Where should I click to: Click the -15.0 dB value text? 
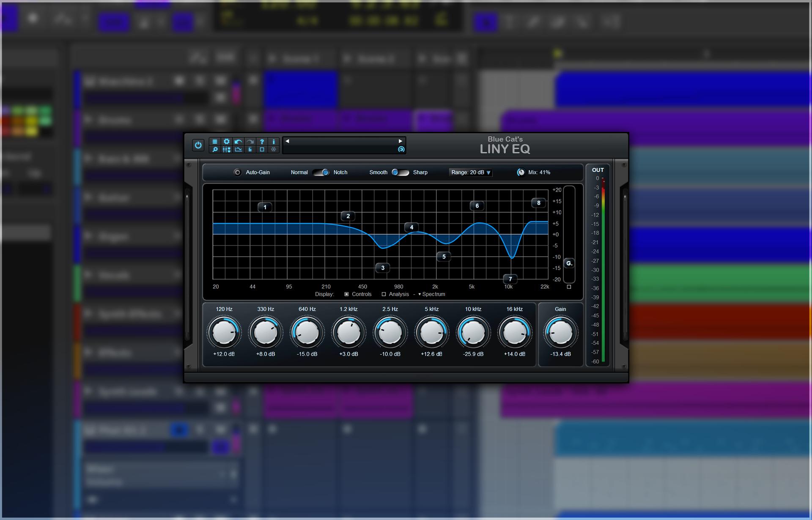pyautogui.click(x=307, y=354)
